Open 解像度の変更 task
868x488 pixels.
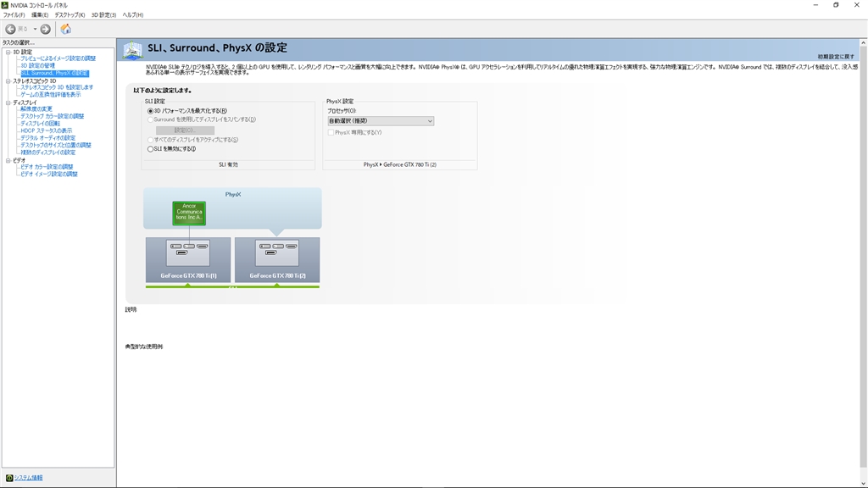36,109
